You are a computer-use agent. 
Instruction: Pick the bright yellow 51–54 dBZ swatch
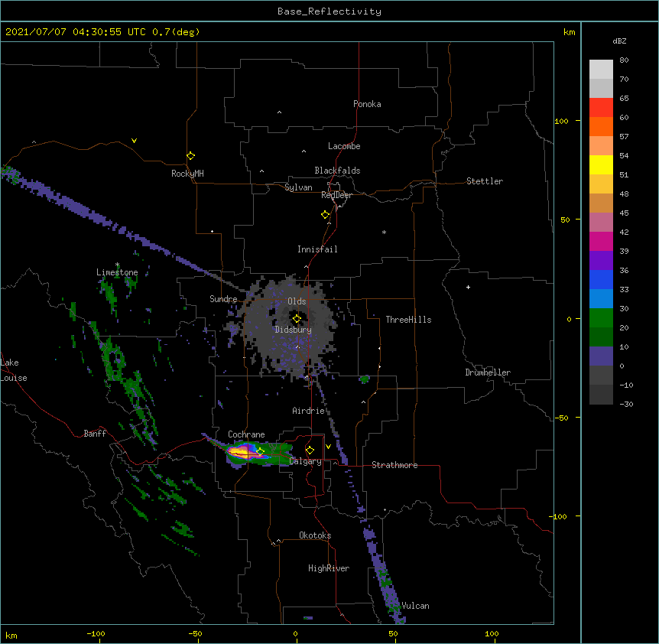point(601,164)
